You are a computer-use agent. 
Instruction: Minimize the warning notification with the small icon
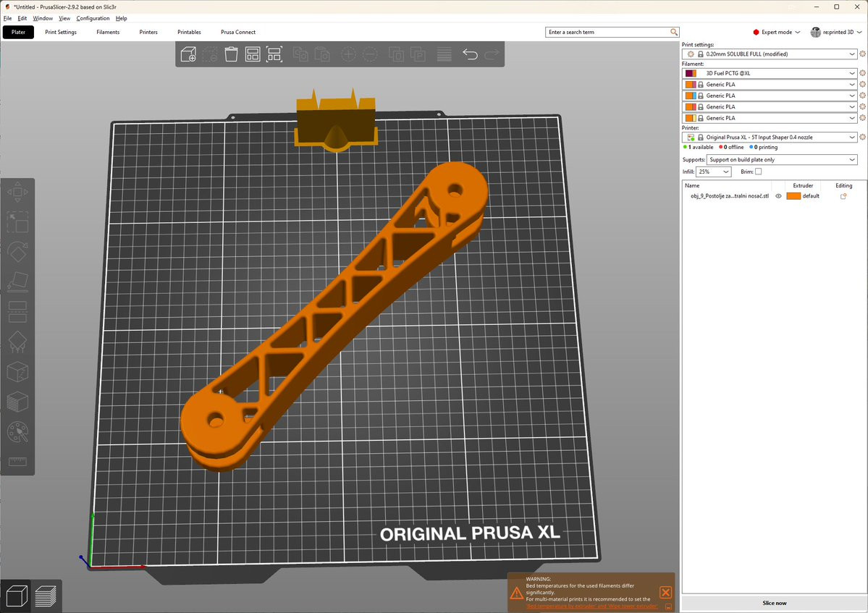click(x=668, y=606)
